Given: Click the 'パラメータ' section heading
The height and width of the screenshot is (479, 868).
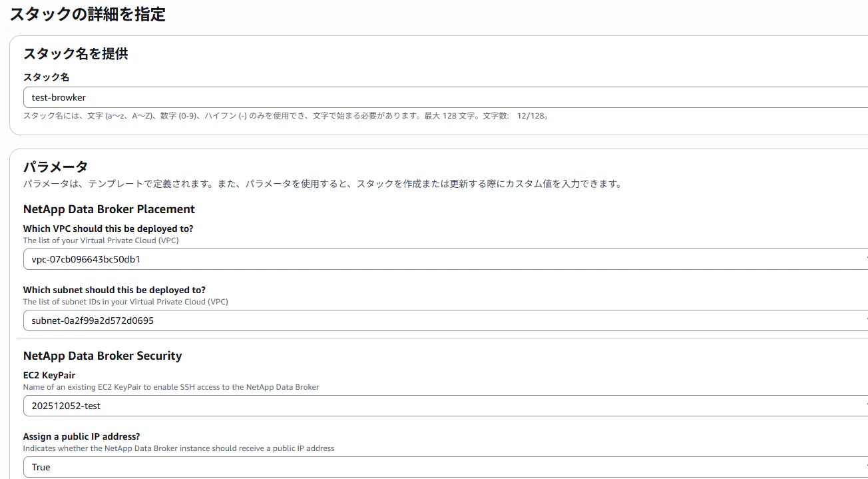Looking at the screenshot, I should [x=56, y=167].
